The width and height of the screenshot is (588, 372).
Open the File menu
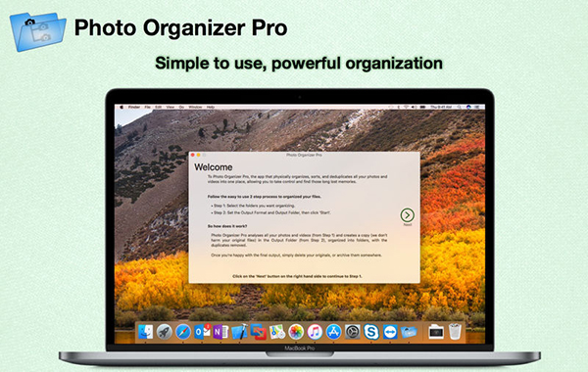coord(148,107)
